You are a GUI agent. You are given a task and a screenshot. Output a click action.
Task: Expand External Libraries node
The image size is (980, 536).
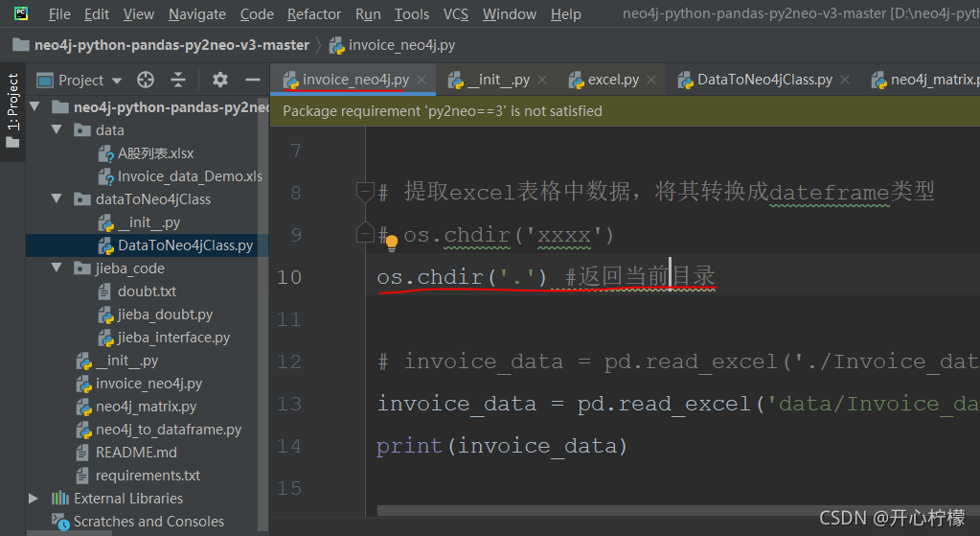pyautogui.click(x=34, y=499)
